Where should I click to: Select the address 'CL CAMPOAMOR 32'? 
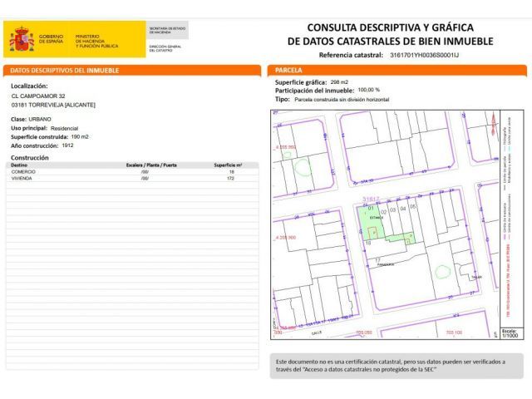pyautogui.click(x=38, y=96)
